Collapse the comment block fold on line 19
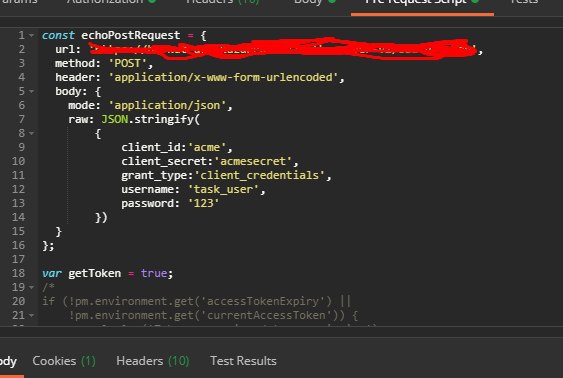The width and height of the screenshot is (563, 378). click(x=32, y=288)
